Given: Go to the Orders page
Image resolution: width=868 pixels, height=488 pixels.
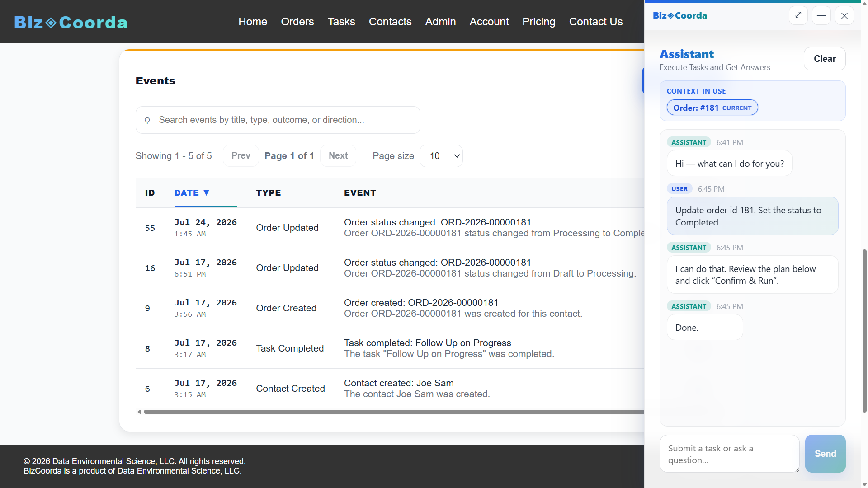Looking at the screenshot, I should click(x=297, y=22).
